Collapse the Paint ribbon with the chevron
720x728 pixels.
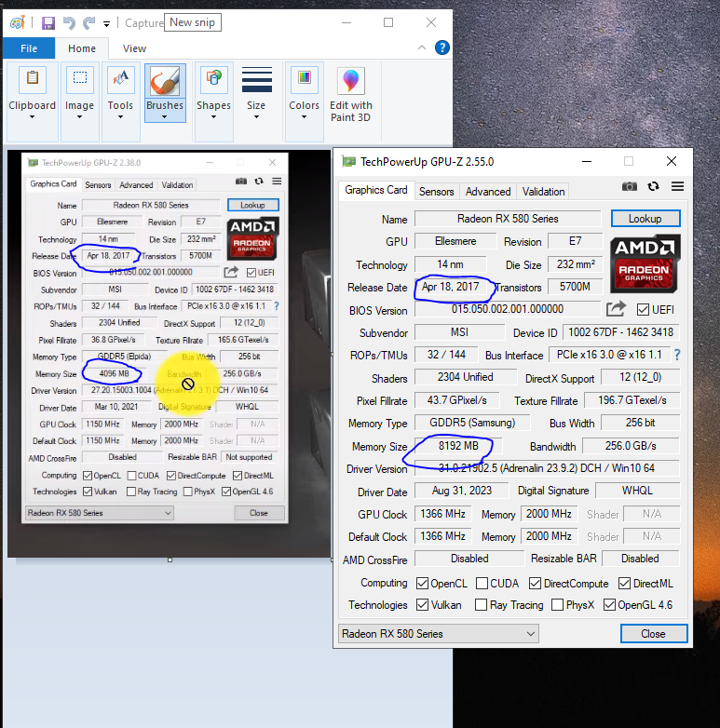pos(422,47)
